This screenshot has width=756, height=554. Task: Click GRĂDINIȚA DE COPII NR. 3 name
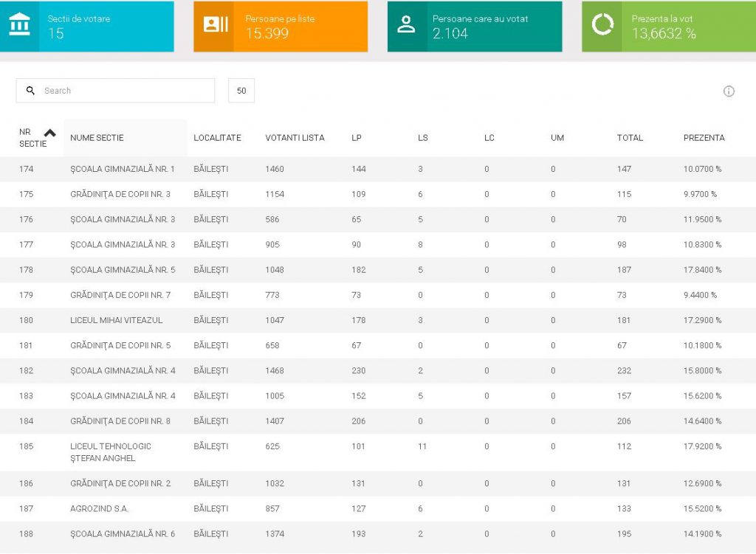tap(120, 194)
